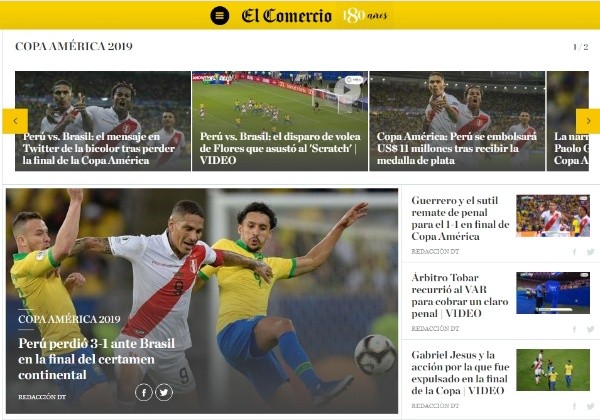Tweet the Gabriel Jesus expulsion article
This screenshot has height=420, width=600.
pyautogui.click(x=590, y=406)
